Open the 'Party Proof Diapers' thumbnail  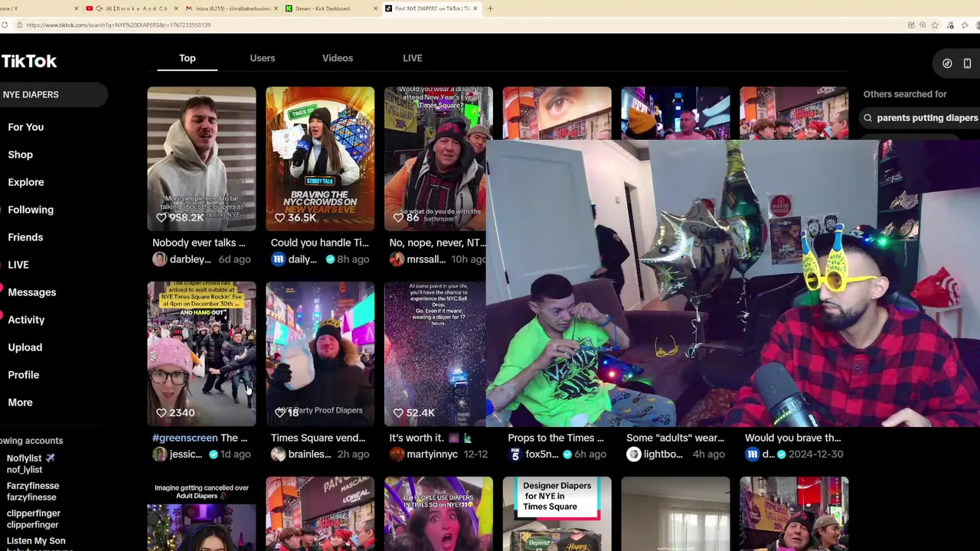click(x=320, y=354)
